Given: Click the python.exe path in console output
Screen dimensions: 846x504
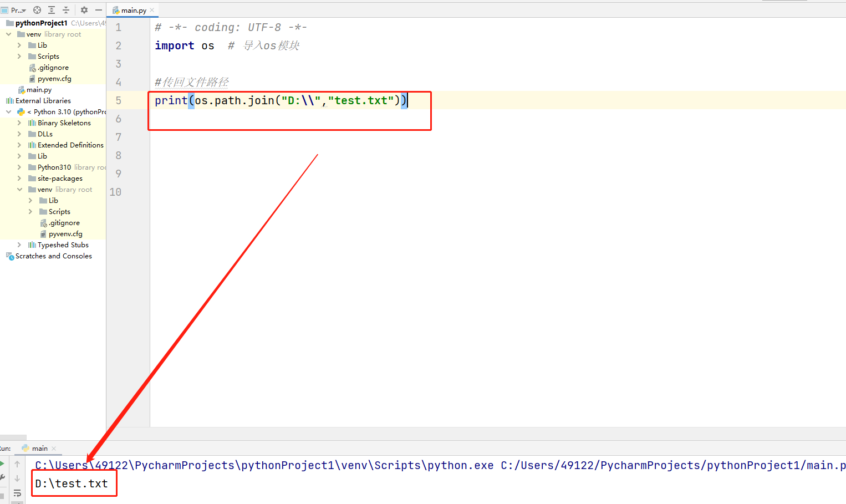Looking at the screenshot, I should 264,465.
